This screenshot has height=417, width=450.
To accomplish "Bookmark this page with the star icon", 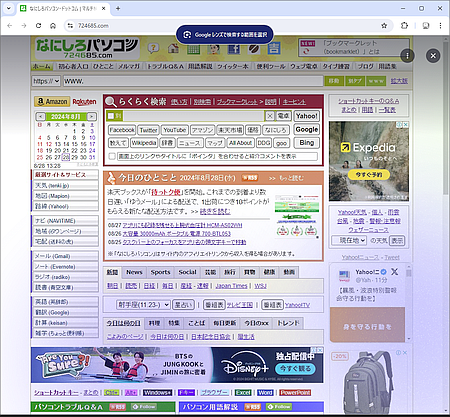I will [x=384, y=26].
